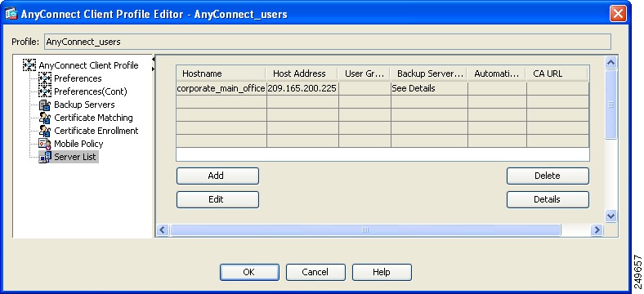Select the 209.165.200.225 address cell
Image resolution: width=644 pixels, height=294 pixels.
[302, 88]
